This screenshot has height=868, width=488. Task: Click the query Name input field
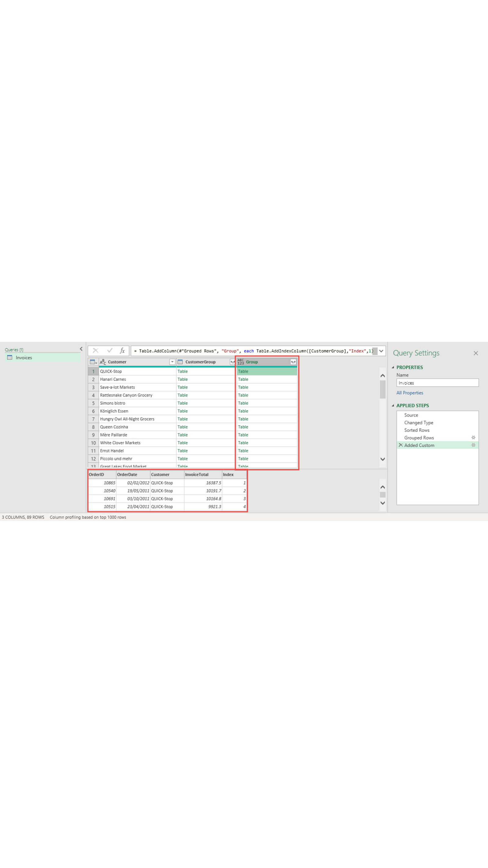pos(437,383)
